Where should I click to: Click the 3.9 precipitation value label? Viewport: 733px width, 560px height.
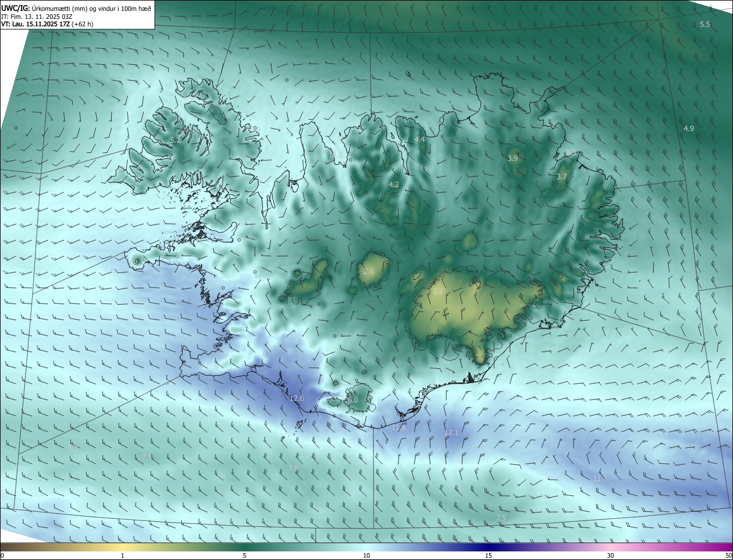pos(513,159)
